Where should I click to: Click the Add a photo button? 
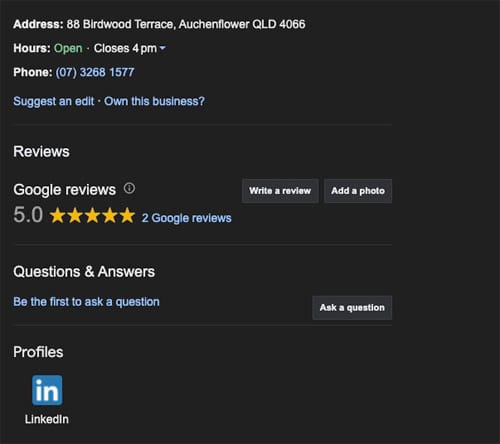(x=358, y=191)
